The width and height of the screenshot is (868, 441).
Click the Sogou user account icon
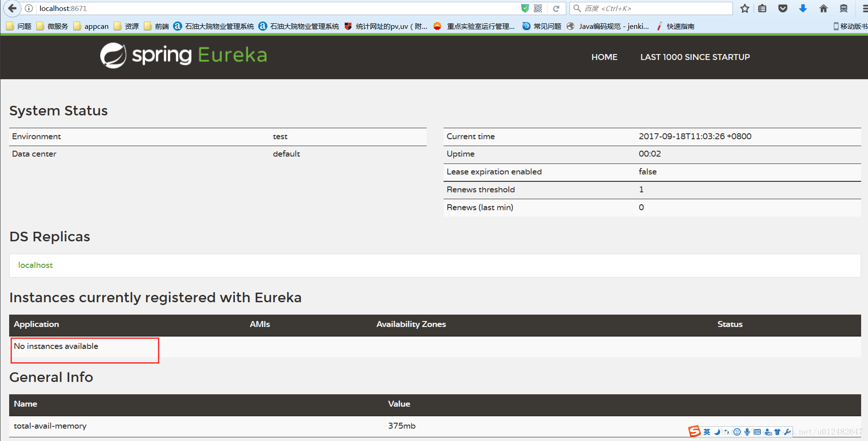[x=768, y=432]
